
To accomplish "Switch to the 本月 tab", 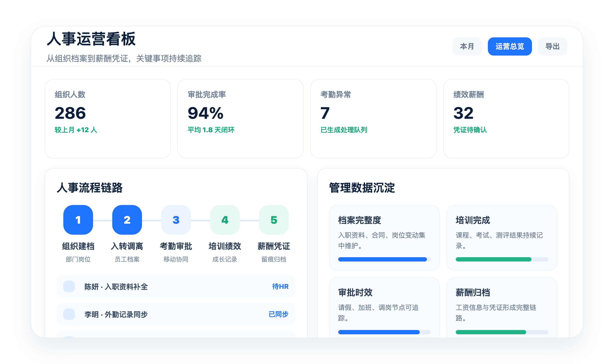I will 467,46.
